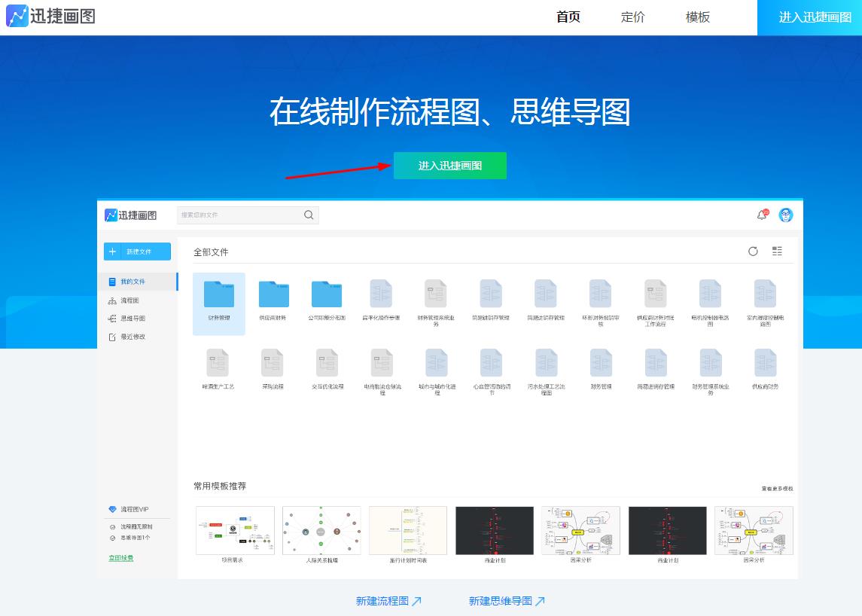This screenshot has height=616, width=862.
Task: Select 流程图 in the sidebar
Action: tap(123, 300)
